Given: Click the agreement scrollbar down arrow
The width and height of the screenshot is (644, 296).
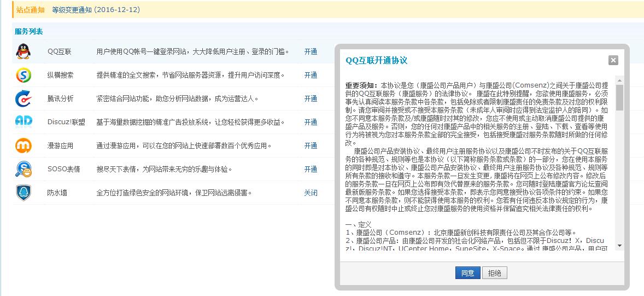Looking at the screenshot, I should 620,246.
